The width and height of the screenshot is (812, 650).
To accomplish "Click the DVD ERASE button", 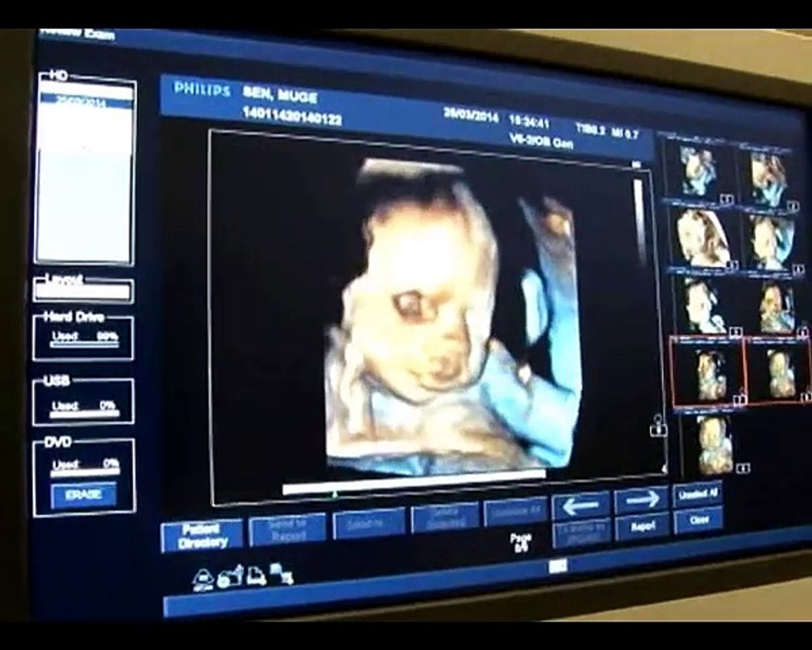I will [x=84, y=495].
